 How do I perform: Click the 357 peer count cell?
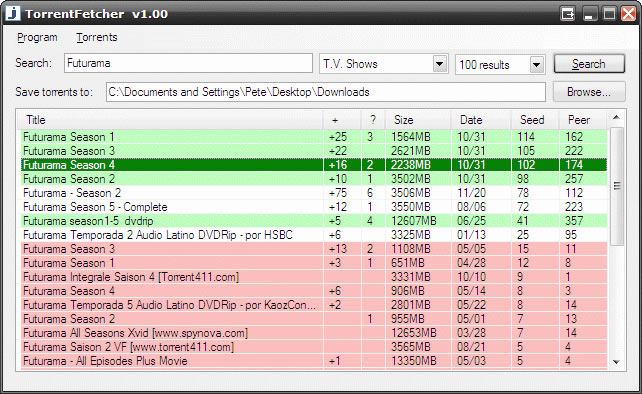click(x=574, y=221)
